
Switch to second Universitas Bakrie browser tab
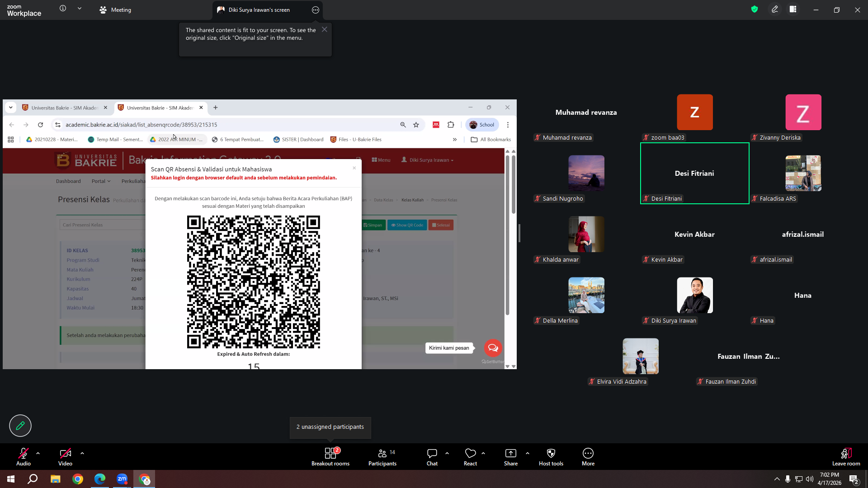click(160, 108)
